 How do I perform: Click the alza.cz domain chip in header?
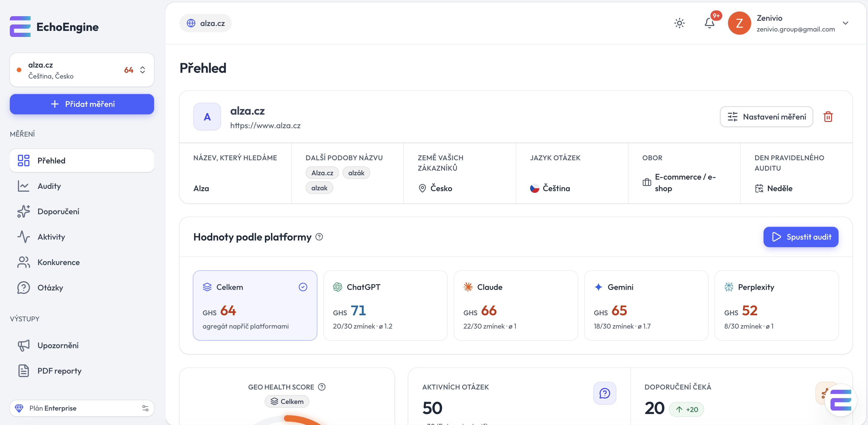pyautogui.click(x=205, y=23)
